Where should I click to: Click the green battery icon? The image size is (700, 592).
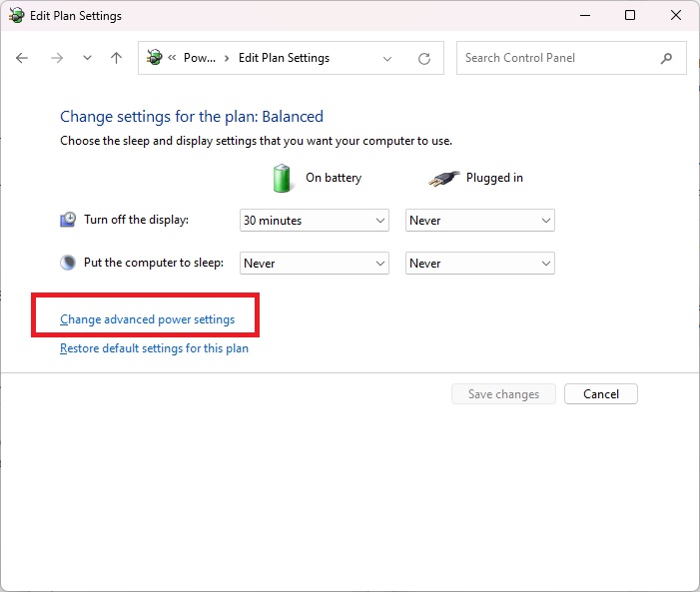282,178
